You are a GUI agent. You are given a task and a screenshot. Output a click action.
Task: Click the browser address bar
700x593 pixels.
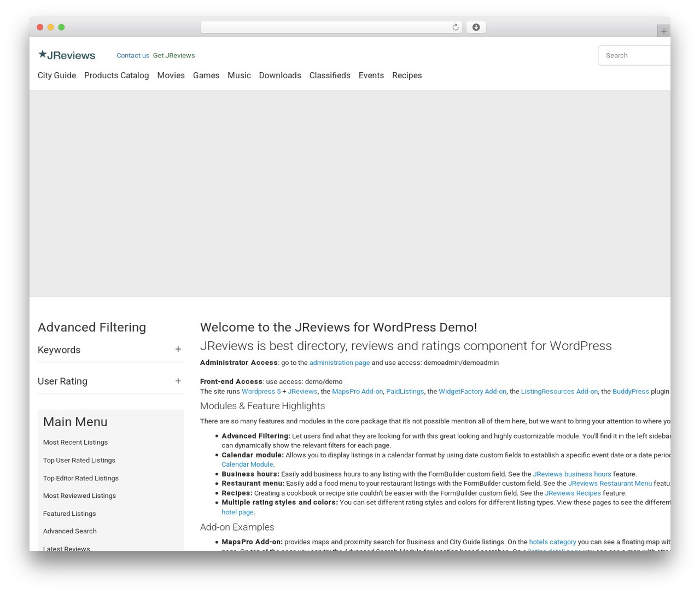pyautogui.click(x=331, y=27)
